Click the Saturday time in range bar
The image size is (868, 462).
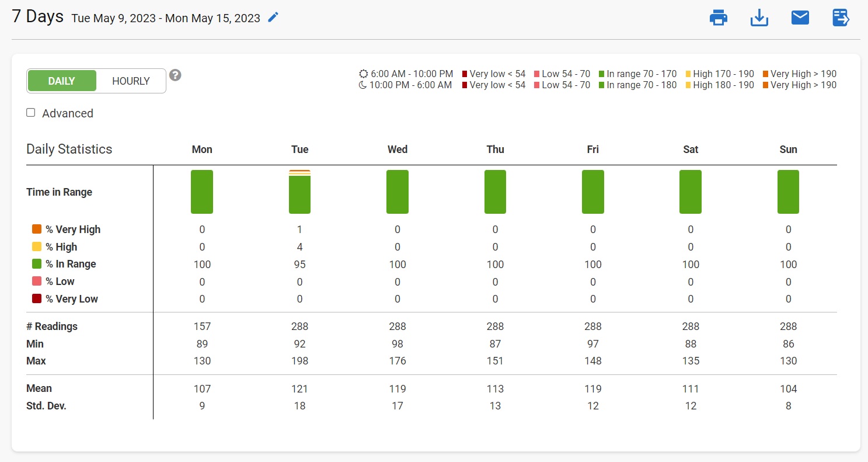point(691,192)
